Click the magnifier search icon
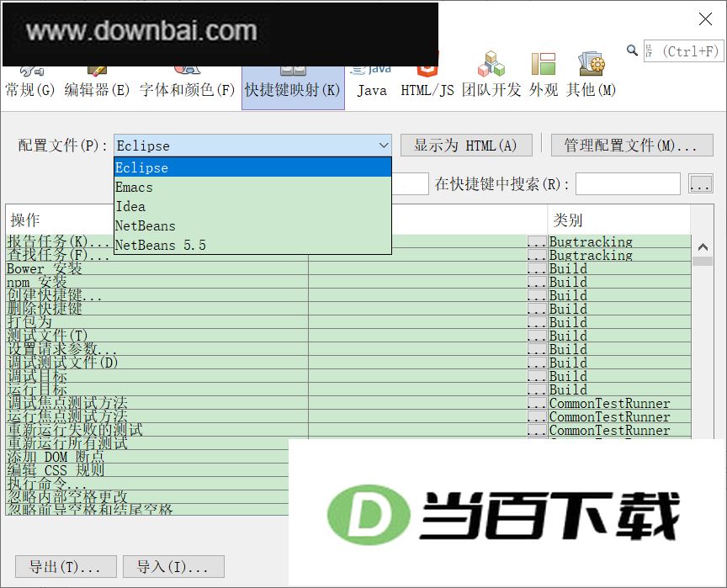This screenshot has height=588, width=727. click(x=632, y=50)
